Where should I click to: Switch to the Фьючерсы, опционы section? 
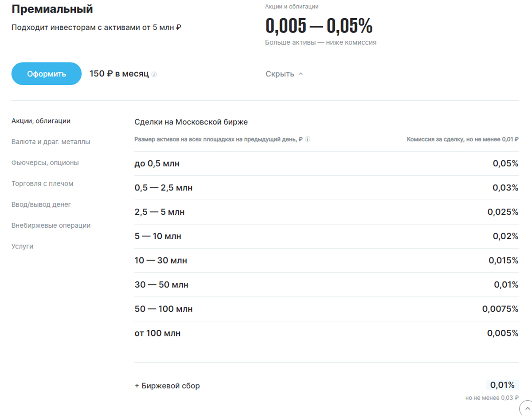(x=45, y=162)
